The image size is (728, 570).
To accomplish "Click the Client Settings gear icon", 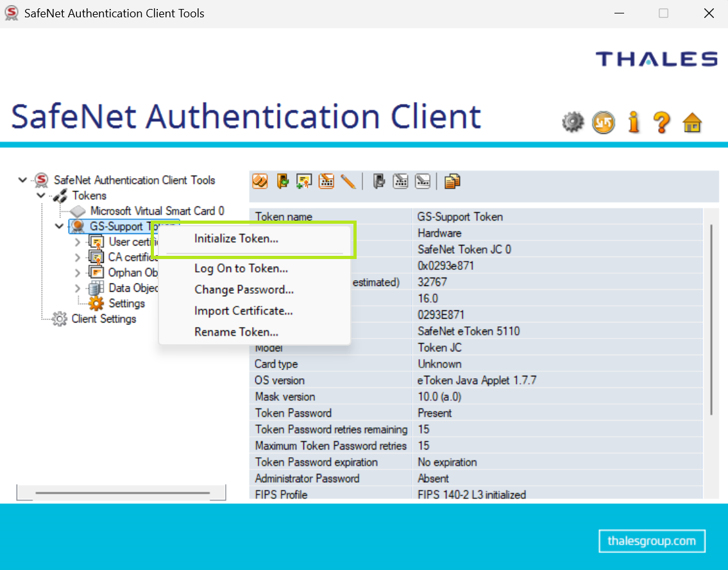I will [60, 319].
